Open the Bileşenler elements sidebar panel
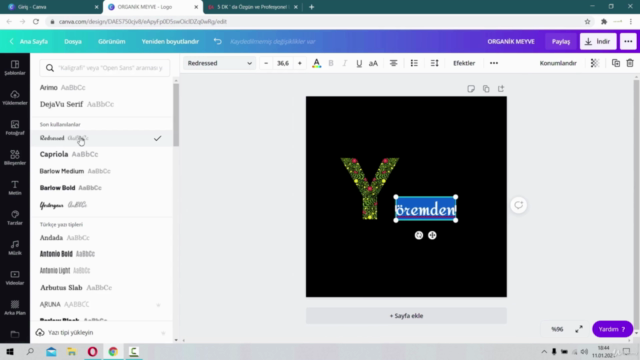The width and height of the screenshot is (640, 360). tap(15, 158)
